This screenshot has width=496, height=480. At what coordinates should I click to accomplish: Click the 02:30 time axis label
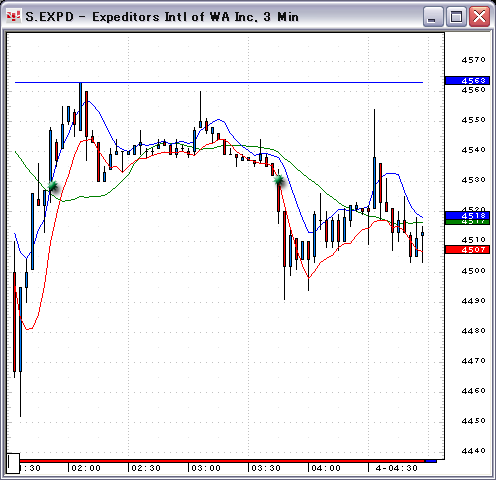[146, 468]
